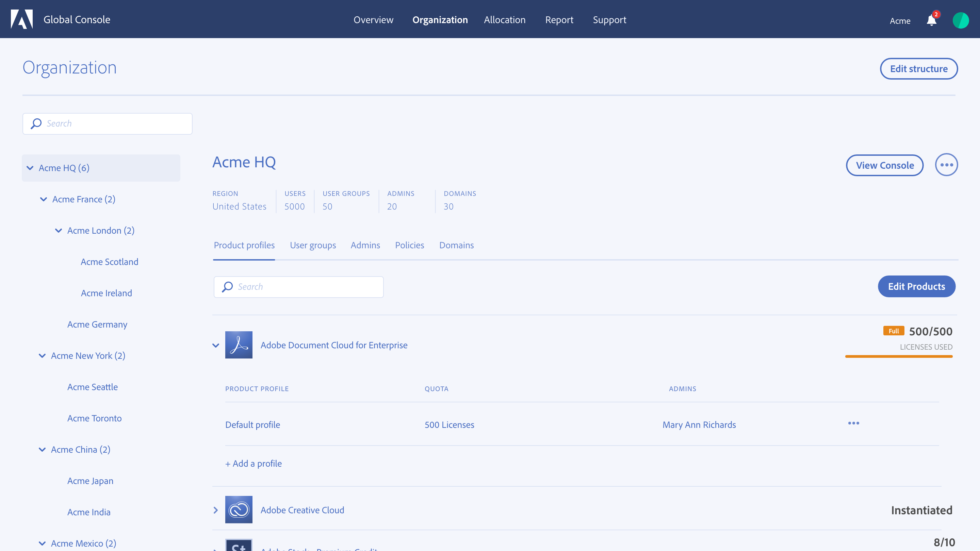This screenshot has width=980, height=551.
Task: Click the Adobe Creative Cloud product icon
Action: [239, 510]
